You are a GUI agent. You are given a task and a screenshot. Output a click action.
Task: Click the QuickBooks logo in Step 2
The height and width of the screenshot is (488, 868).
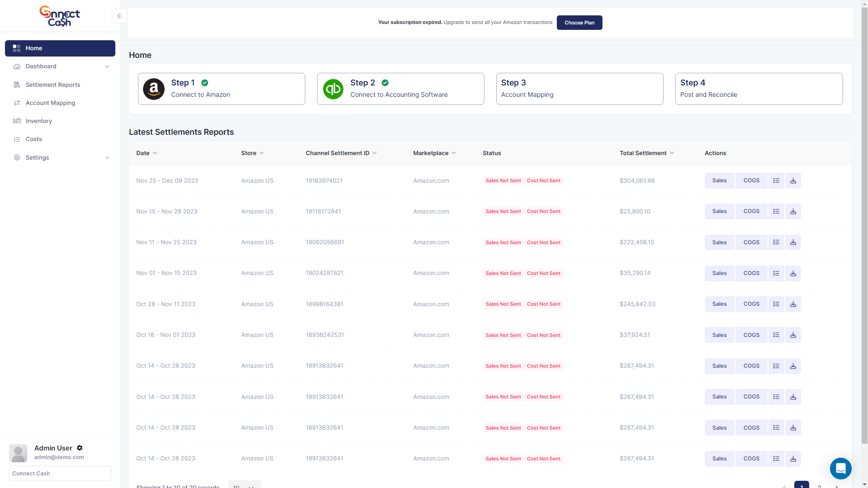coord(333,89)
